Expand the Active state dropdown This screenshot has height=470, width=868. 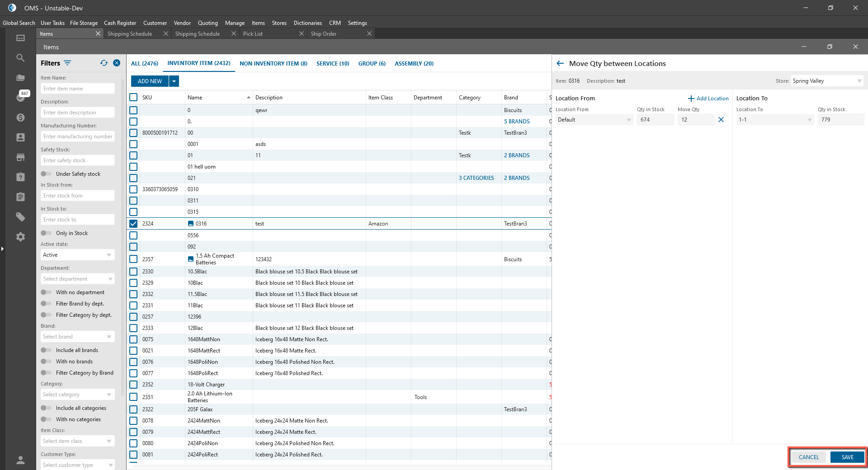(77, 255)
